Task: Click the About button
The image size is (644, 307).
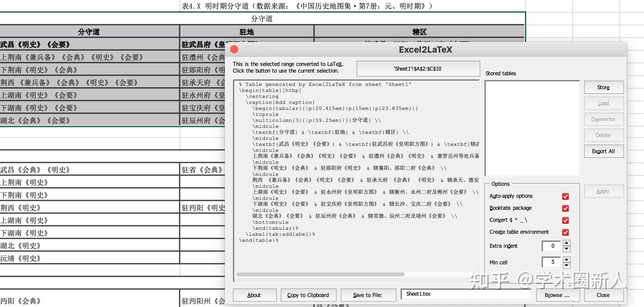Action: pyautogui.click(x=254, y=295)
